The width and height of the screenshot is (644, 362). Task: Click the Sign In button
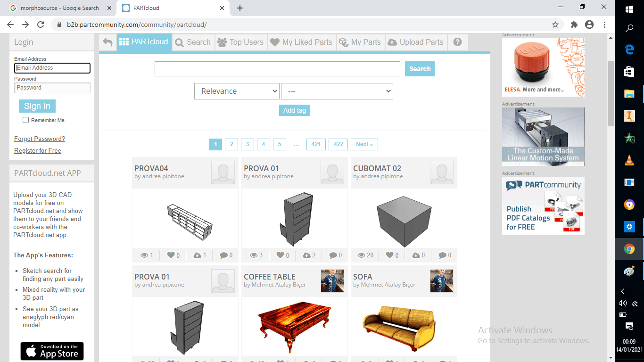[x=37, y=106]
